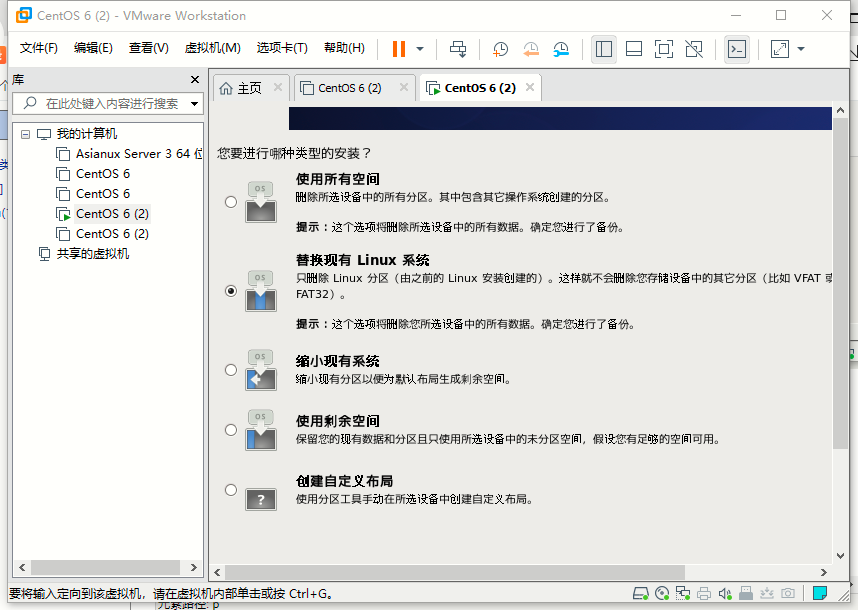Open the stretch display dropdown arrow

pos(801,49)
